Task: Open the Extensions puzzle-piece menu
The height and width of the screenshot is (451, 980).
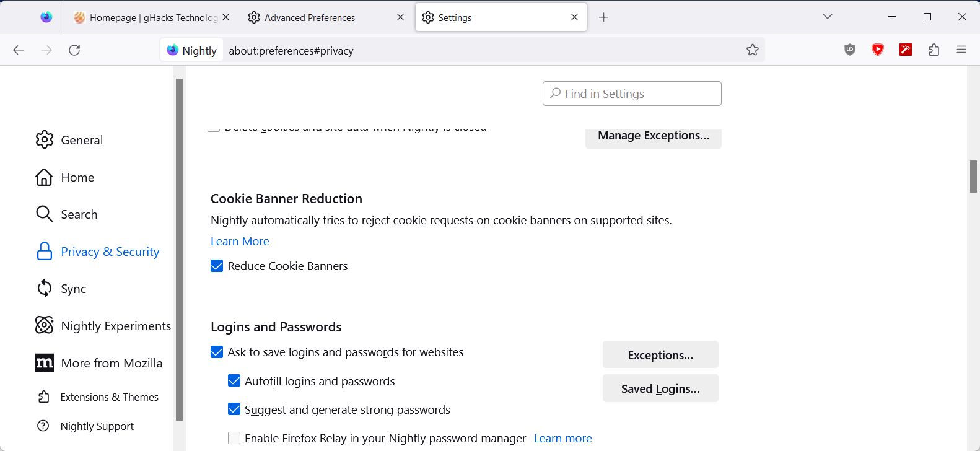Action: 934,50
